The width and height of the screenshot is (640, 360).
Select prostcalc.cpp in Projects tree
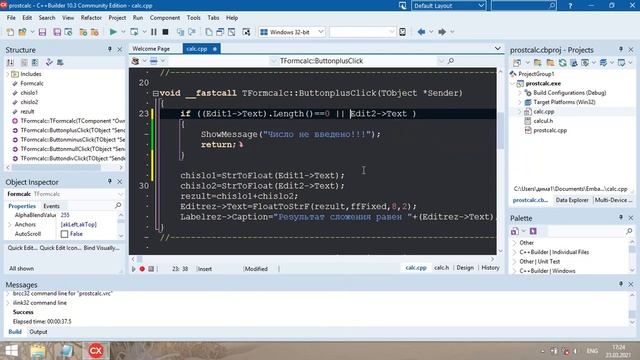550,130
